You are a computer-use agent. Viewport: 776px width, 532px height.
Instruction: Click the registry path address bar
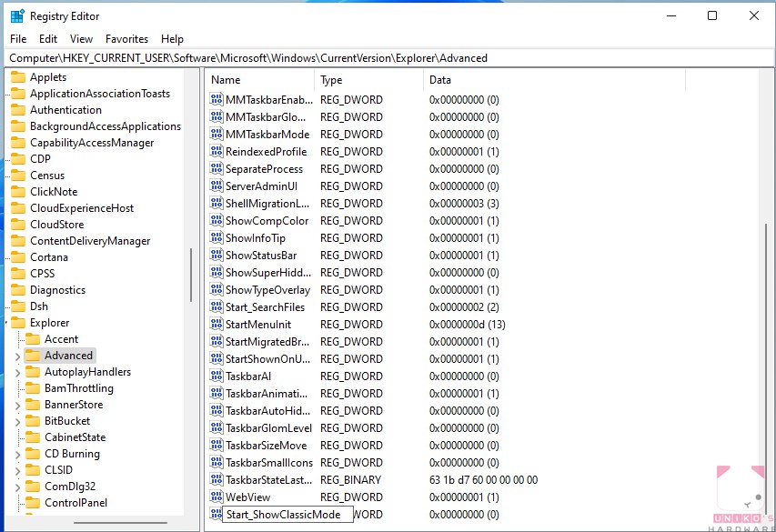pos(388,58)
